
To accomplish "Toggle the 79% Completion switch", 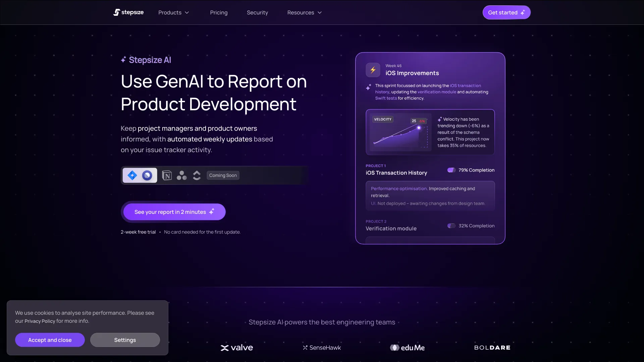I will tap(451, 170).
